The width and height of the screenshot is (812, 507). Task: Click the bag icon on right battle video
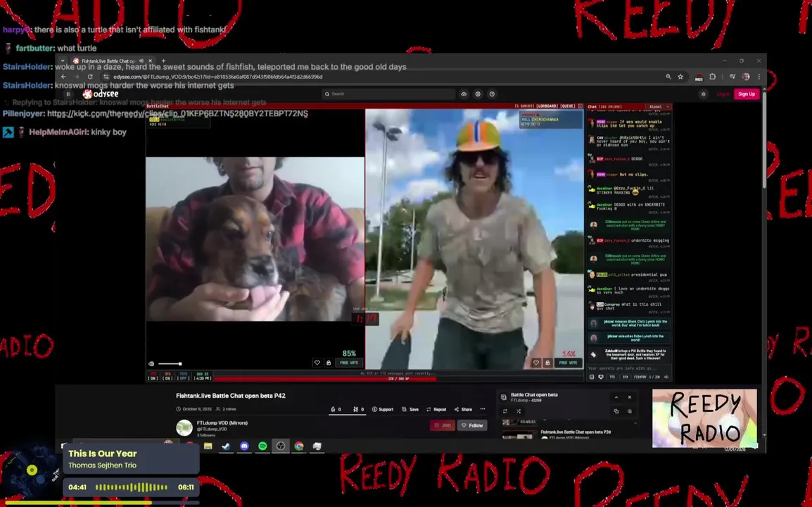[x=547, y=363]
